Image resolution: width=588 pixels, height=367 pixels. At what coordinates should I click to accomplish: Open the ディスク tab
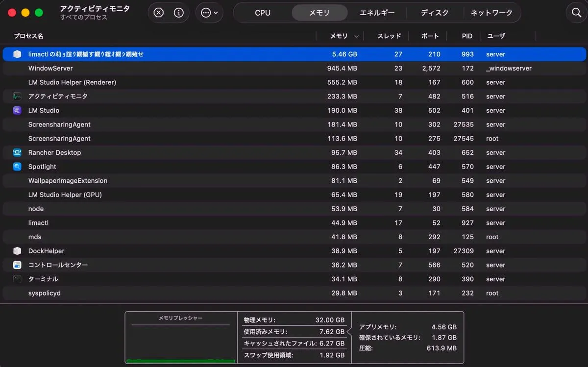[435, 13]
